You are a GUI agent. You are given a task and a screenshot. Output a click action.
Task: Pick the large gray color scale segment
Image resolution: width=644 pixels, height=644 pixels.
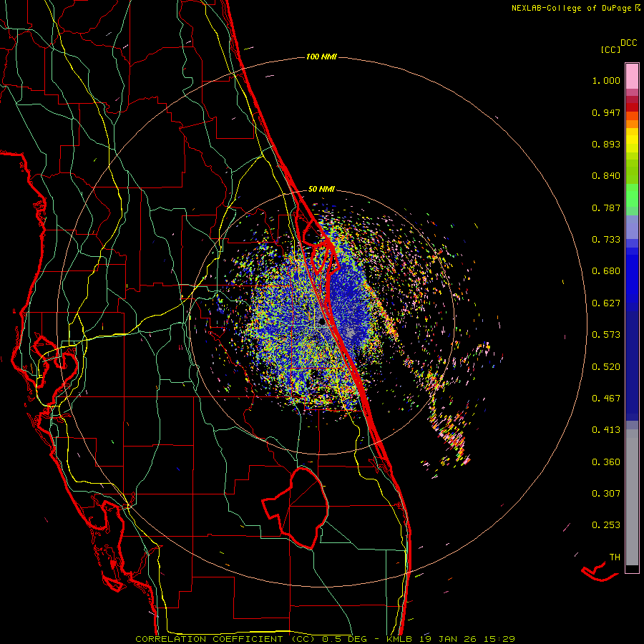pos(632,497)
